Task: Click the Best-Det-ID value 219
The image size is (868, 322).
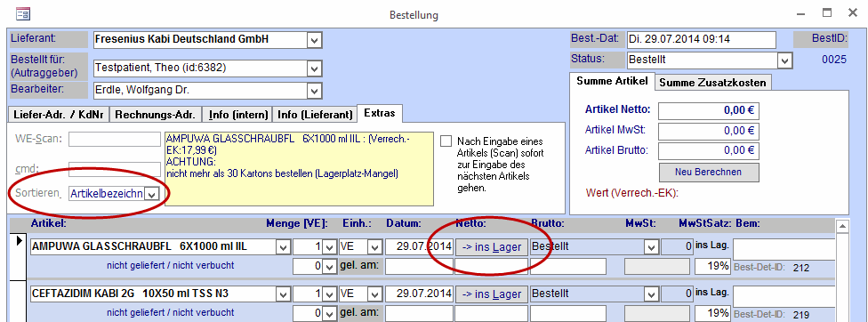Action: click(x=801, y=315)
